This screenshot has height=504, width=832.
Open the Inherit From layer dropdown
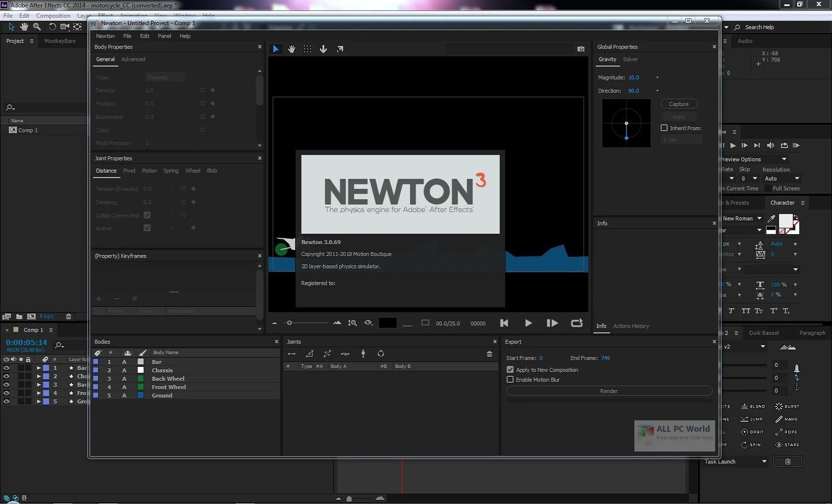pos(681,140)
